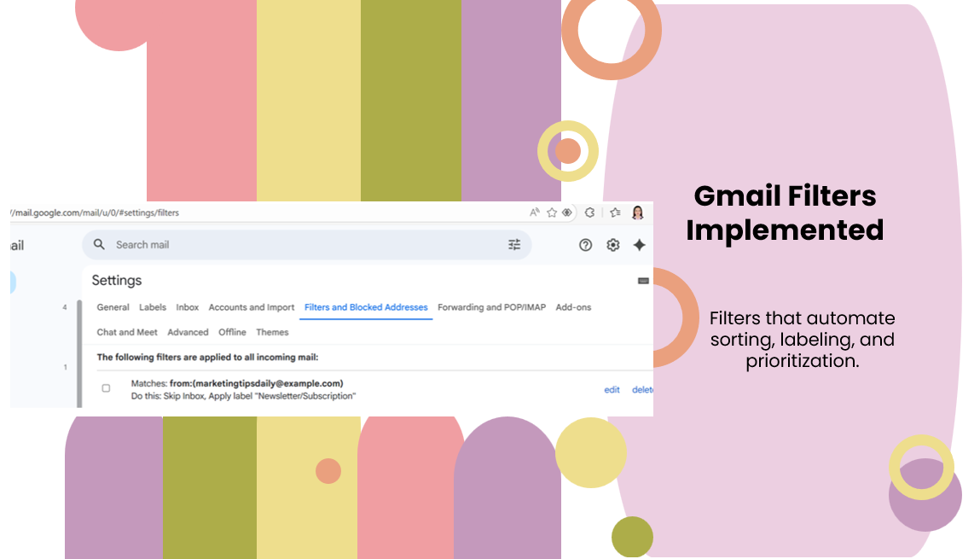This screenshot has width=980, height=559.
Task: Click the 'Gmail Filters Implemented' slide title
Action: coord(785,213)
